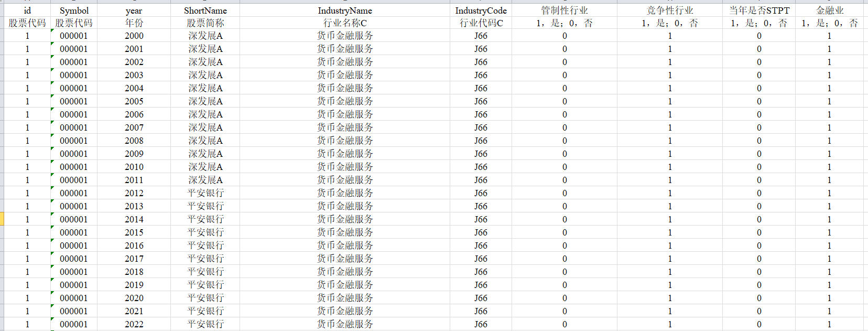The height and width of the screenshot is (331, 868).
Task: Click '货币金融服务' in the 2008 row
Action: 345,141
